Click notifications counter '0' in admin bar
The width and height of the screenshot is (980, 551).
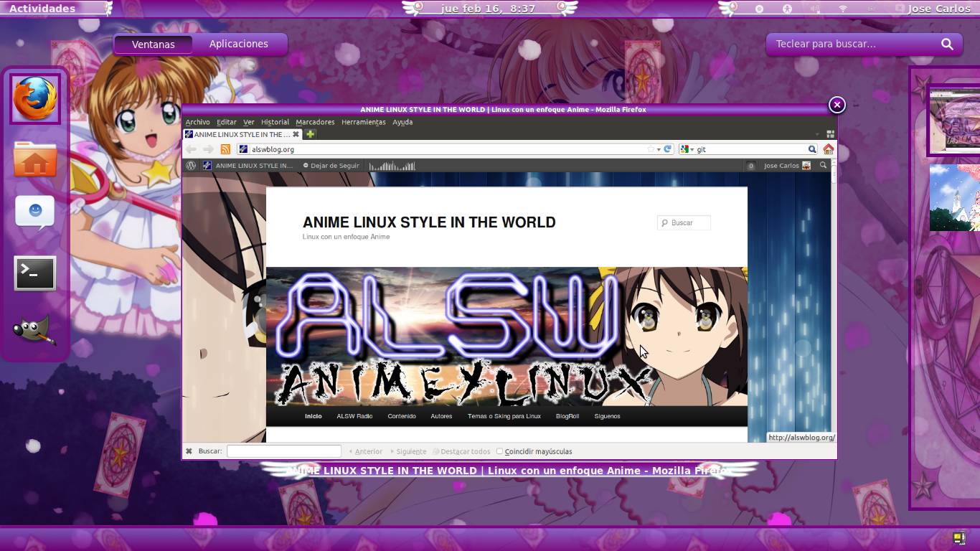[750, 166]
